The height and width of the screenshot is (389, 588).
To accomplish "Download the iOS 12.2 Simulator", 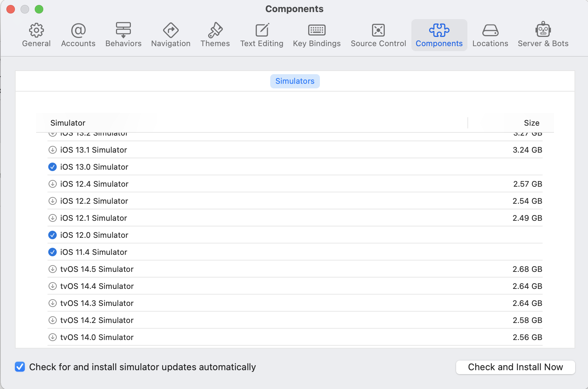I will click(x=52, y=201).
